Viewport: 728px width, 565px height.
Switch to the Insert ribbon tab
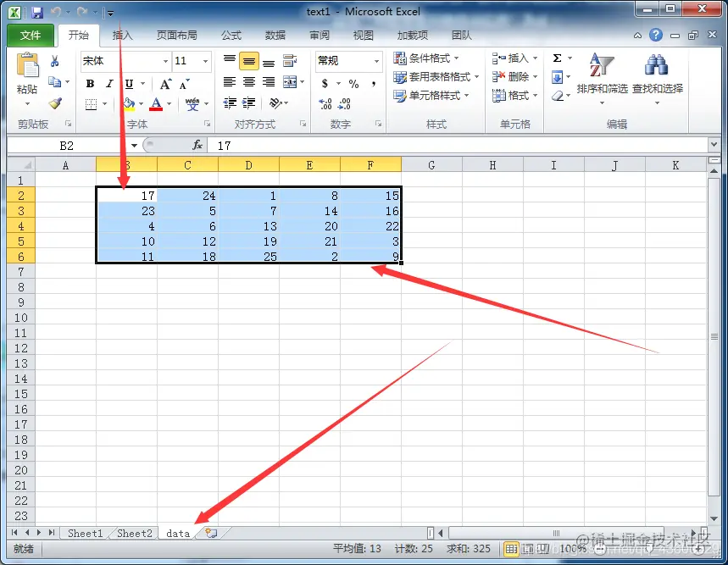tap(123, 36)
